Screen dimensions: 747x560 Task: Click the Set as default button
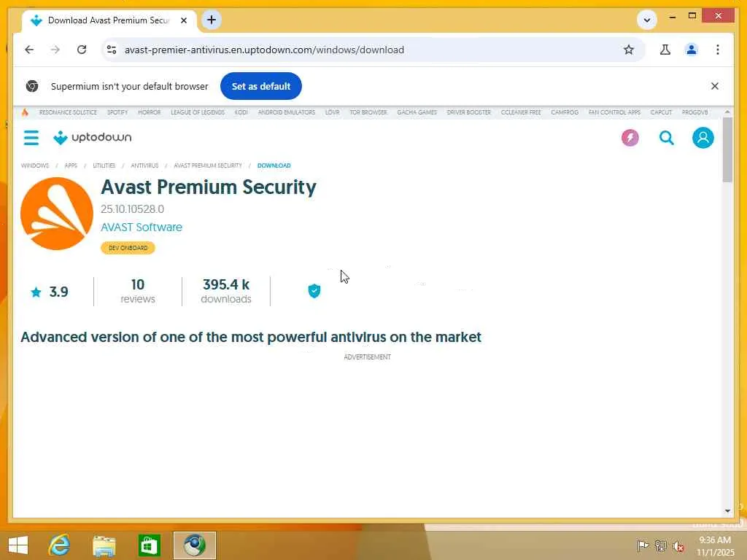pyautogui.click(x=261, y=86)
